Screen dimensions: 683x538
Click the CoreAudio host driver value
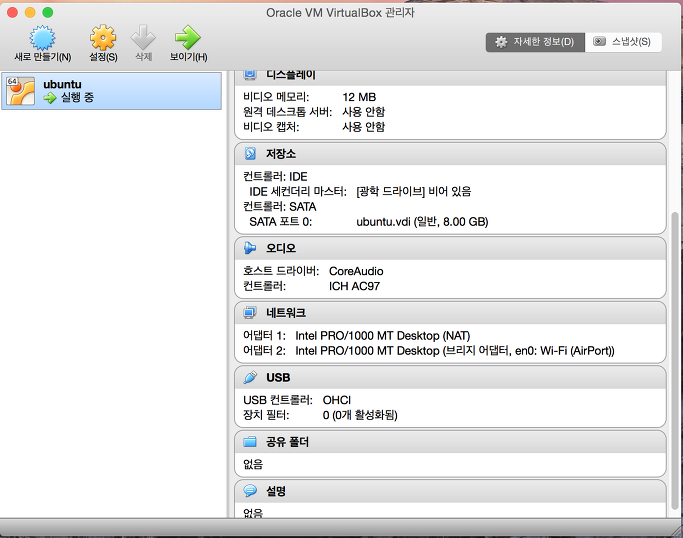[x=356, y=271]
